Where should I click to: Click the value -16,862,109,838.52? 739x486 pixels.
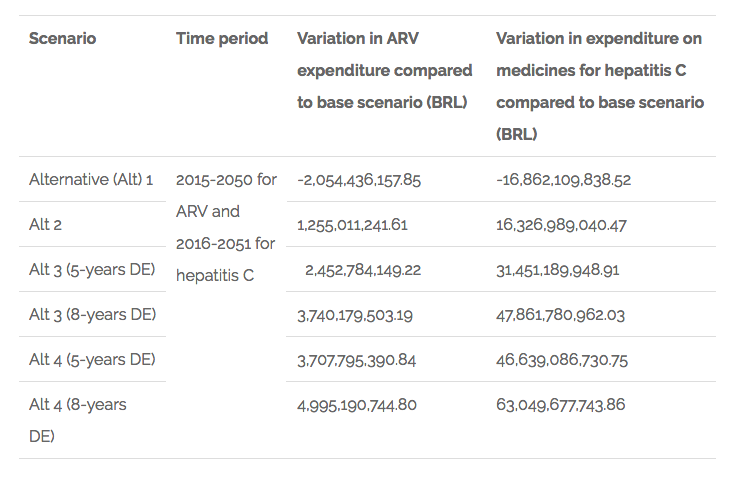click(x=564, y=180)
